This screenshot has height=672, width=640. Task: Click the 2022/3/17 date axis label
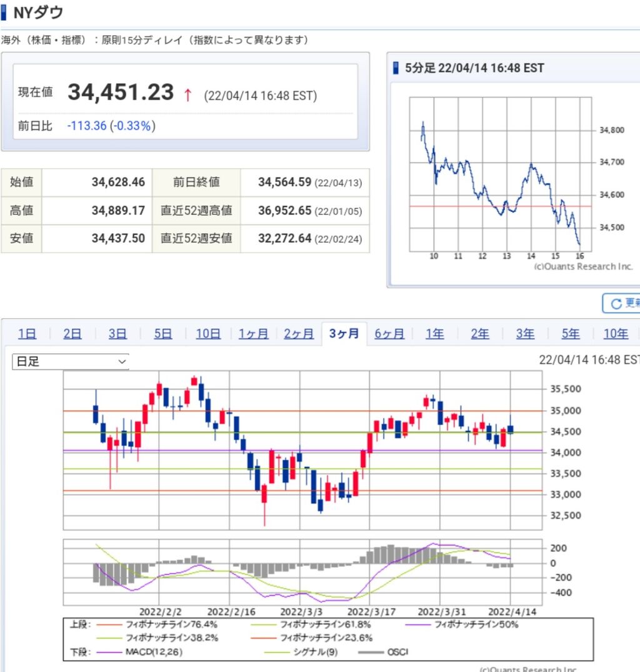[371, 611]
